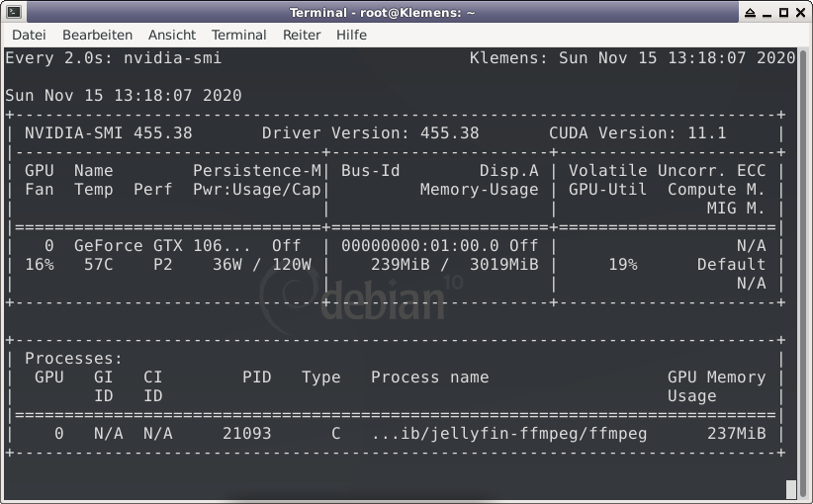Click the 'PID' column header
The image size is (813, 504).
pos(256,378)
